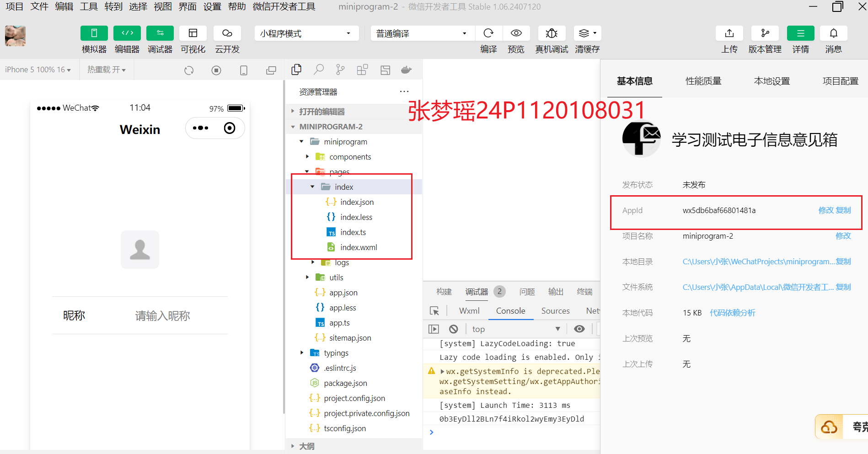Image resolution: width=868 pixels, height=454 pixels.
Task: Open the messages (消息) bell icon
Action: tap(834, 33)
